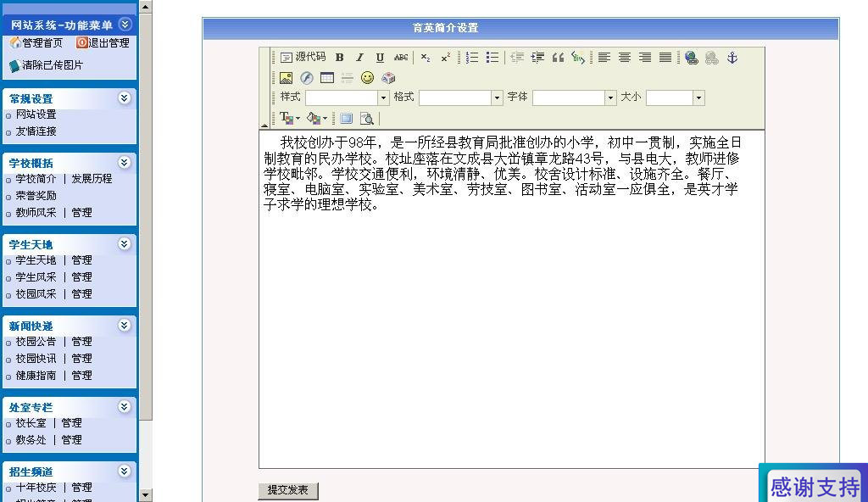Open the 大小 size dropdown

[x=698, y=98]
